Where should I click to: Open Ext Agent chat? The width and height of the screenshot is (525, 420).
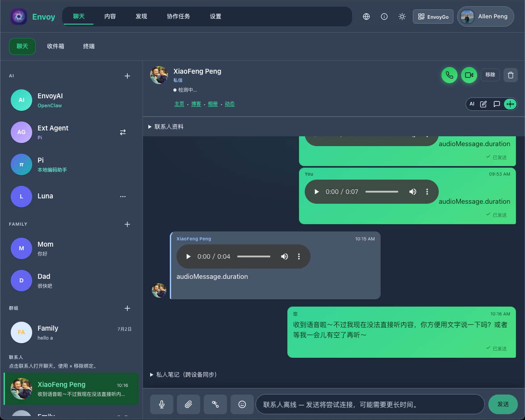point(71,132)
